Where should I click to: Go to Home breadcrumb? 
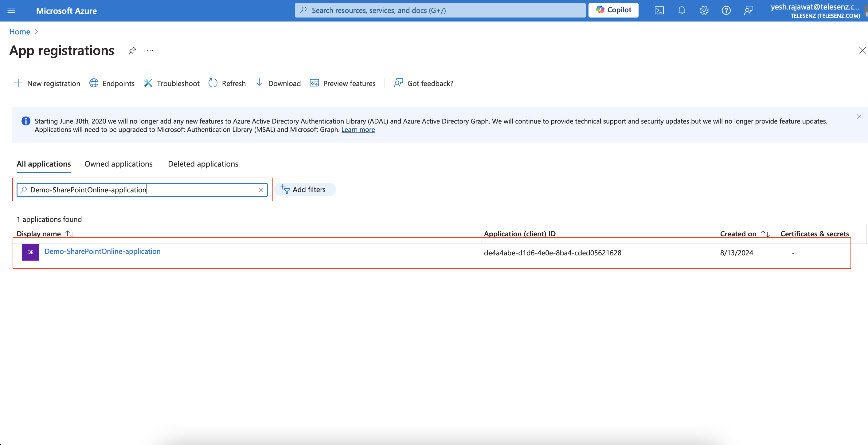tap(20, 32)
